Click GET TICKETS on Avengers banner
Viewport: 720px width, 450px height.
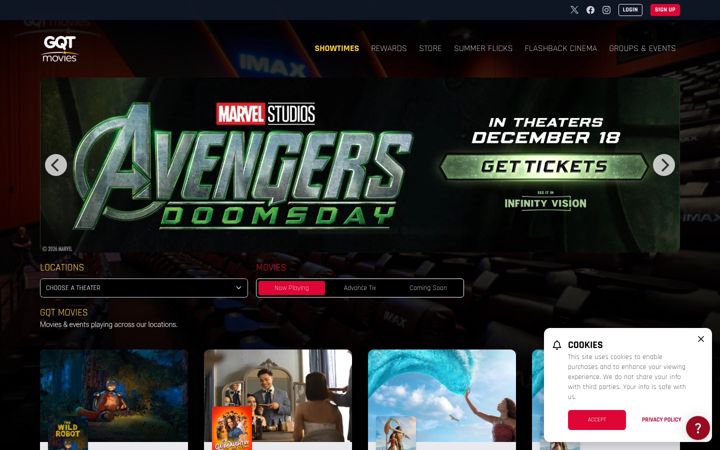tap(544, 166)
